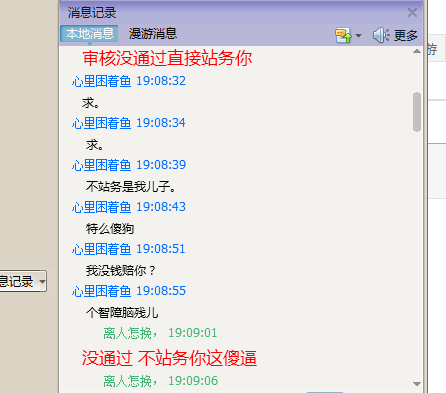Select sender name 心里困着鱼 at 19:08:32
The height and width of the screenshot is (393, 446).
(x=101, y=81)
